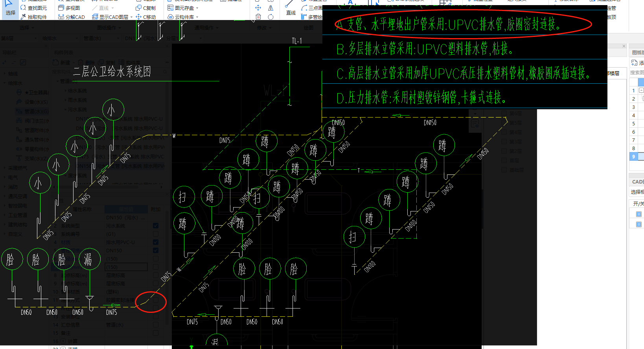The image size is (644, 349).
Task: Toggle 材质 row attach checkbox
Action: pos(156,242)
